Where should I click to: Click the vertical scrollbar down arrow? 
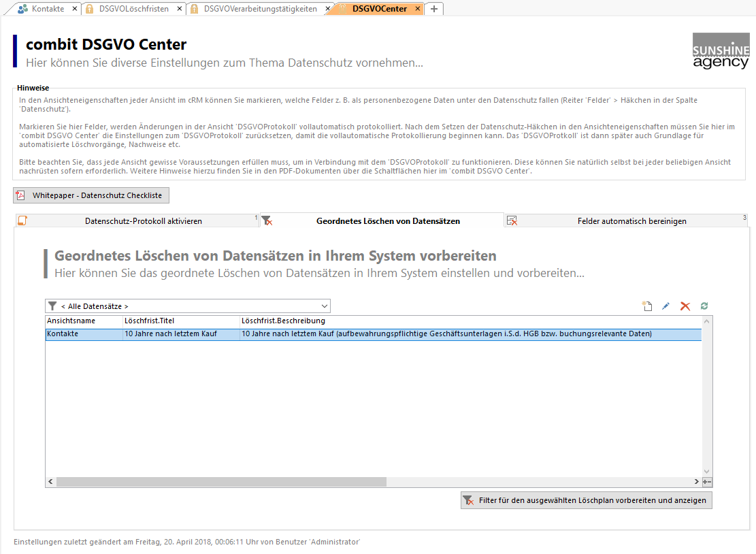tap(706, 471)
